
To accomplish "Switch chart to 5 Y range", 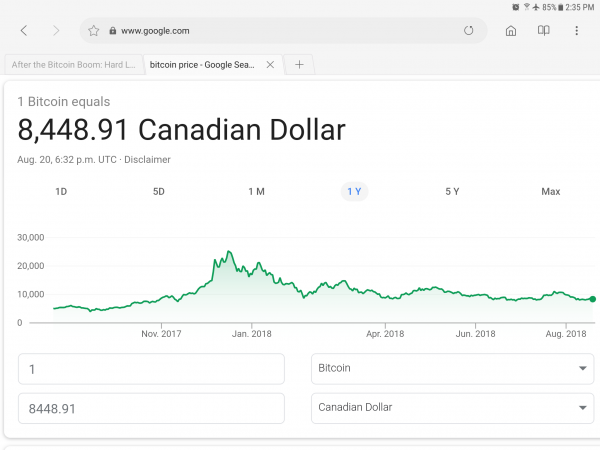I will click(x=452, y=191).
